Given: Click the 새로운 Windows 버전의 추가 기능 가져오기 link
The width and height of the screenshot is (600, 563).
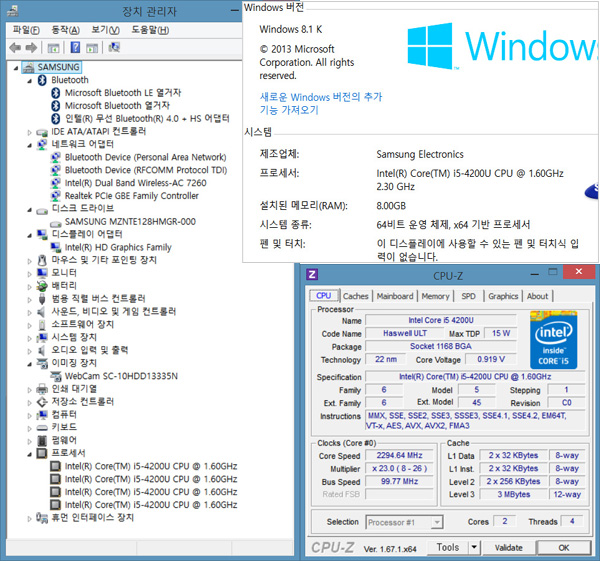Looking at the screenshot, I should tap(321, 103).
